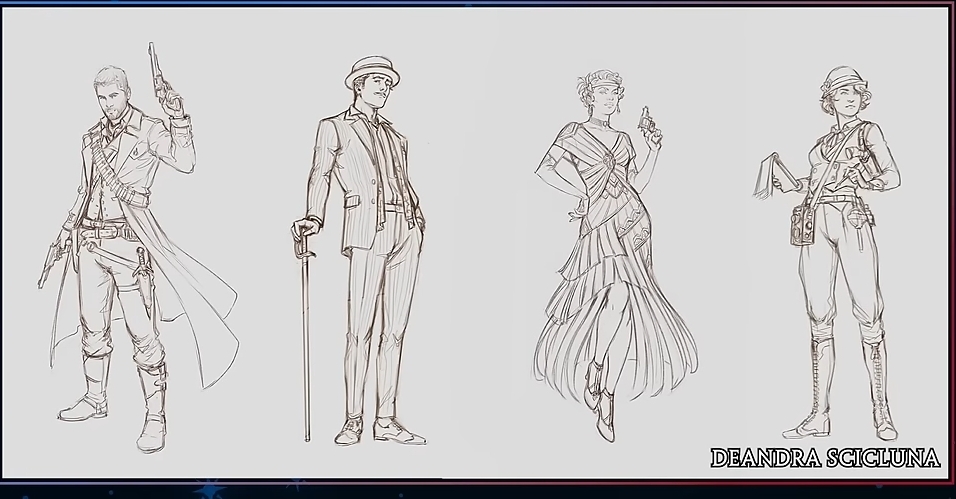Click the notebook held by the explorer woman
956x499 pixels.
coord(781,172)
